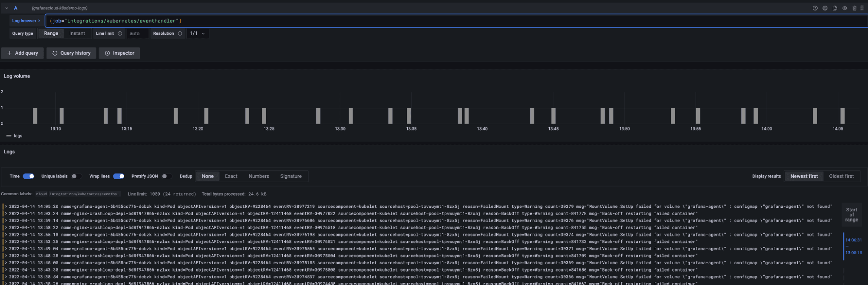Expand the 13:58:22 log row

coord(6,227)
